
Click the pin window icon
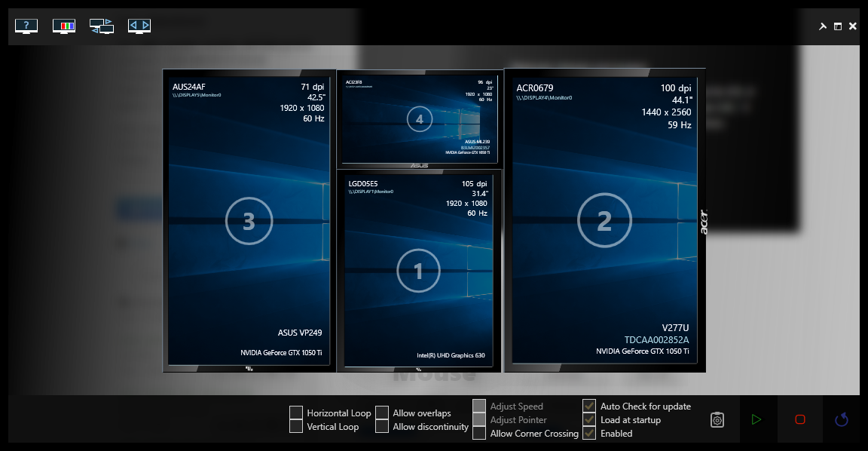[823, 26]
